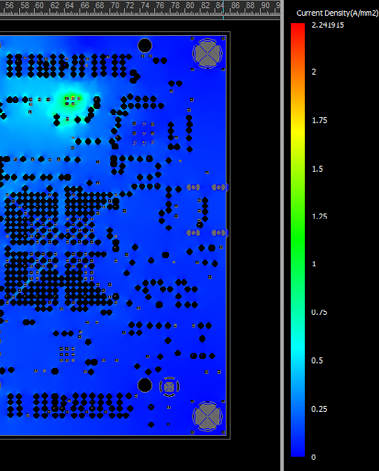
Task: Click the blue bottom of the color scale at 0
Action: pos(298,453)
